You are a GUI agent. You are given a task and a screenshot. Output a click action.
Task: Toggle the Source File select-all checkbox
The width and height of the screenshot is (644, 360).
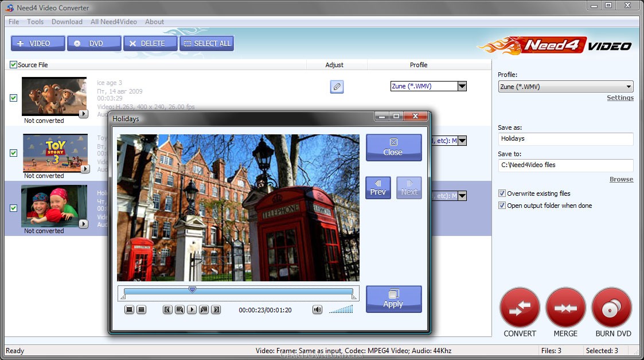click(x=14, y=65)
